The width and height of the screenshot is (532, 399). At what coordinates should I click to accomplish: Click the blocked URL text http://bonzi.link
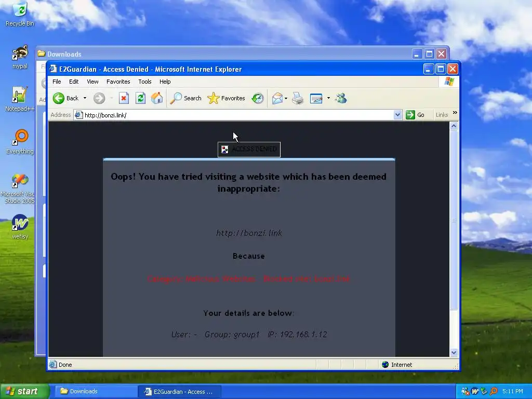(x=249, y=233)
